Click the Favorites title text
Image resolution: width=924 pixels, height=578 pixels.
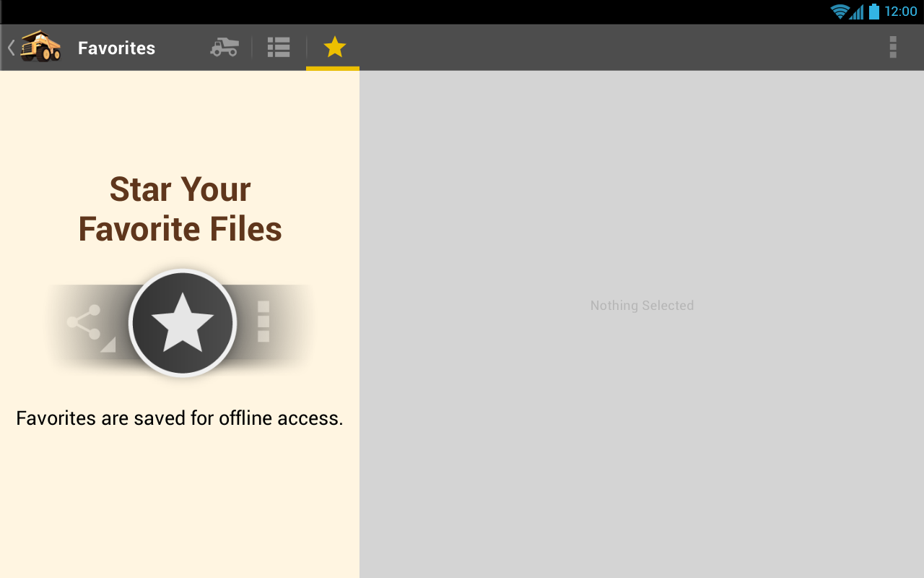tap(116, 48)
